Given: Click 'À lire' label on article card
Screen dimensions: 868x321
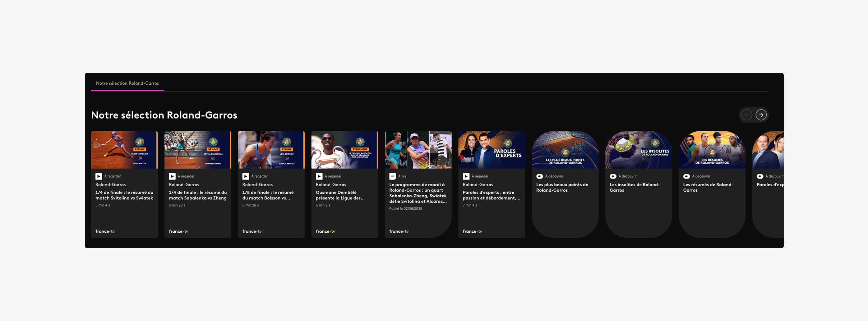Looking at the screenshot, I should click(x=402, y=176).
